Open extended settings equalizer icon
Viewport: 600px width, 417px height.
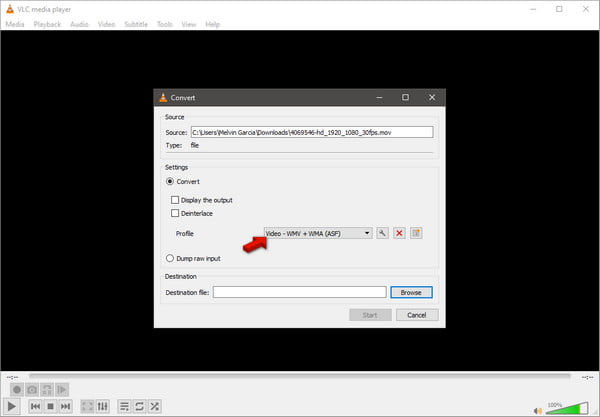103,406
